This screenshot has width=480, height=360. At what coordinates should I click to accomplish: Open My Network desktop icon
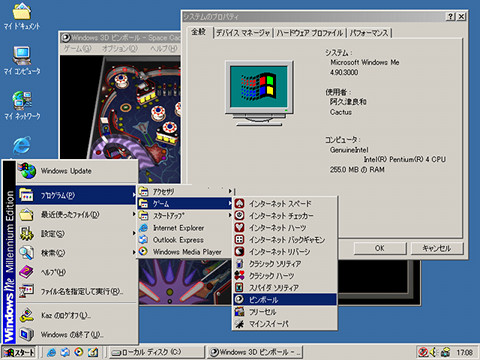point(22,105)
